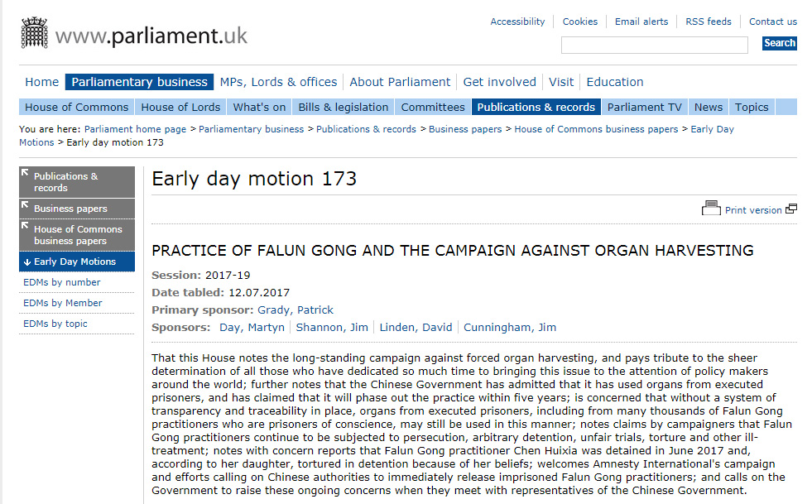Click the arrow icon beside Business papers sidebar

click(x=26, y=206)
